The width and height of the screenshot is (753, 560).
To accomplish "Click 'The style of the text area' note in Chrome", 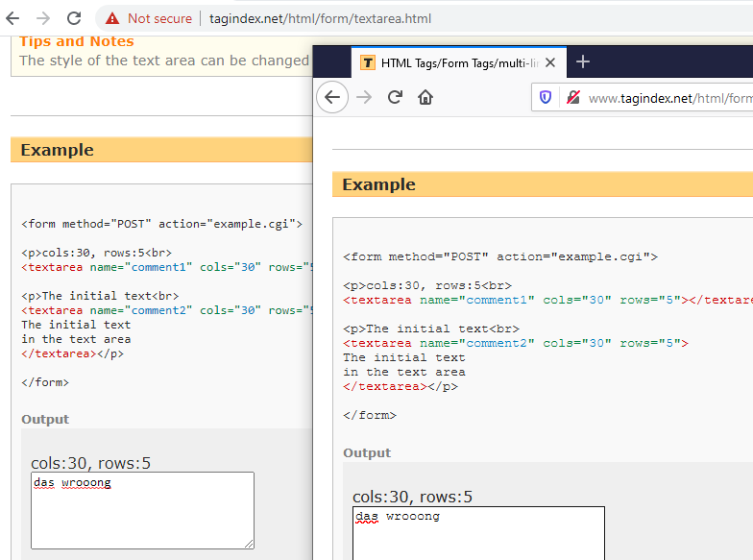I will [164, 61].
